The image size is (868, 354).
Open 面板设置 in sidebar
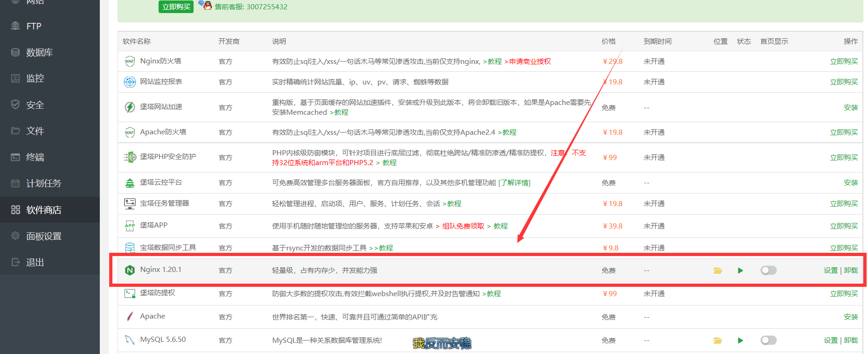(x=43, y=236)
